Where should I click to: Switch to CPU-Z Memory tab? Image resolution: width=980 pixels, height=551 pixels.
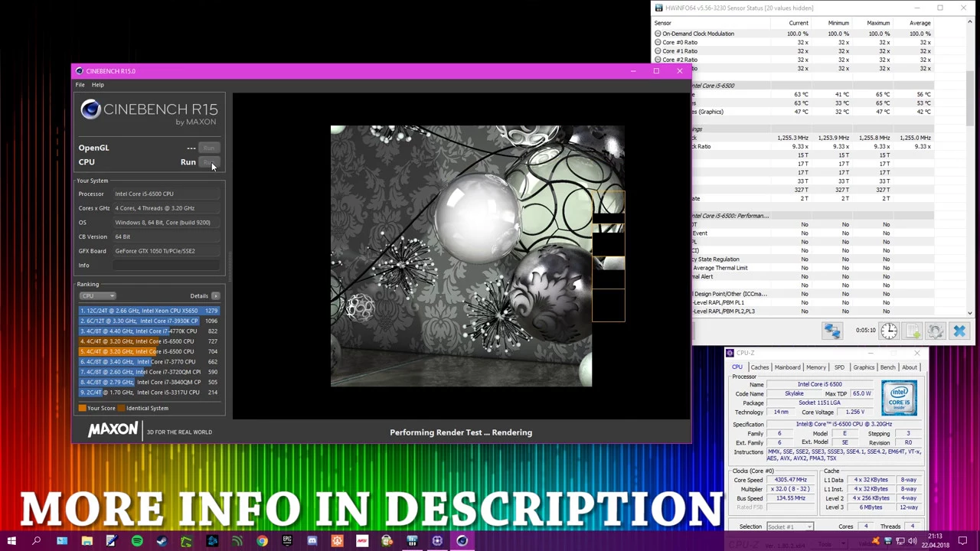[x=816, y=367]
